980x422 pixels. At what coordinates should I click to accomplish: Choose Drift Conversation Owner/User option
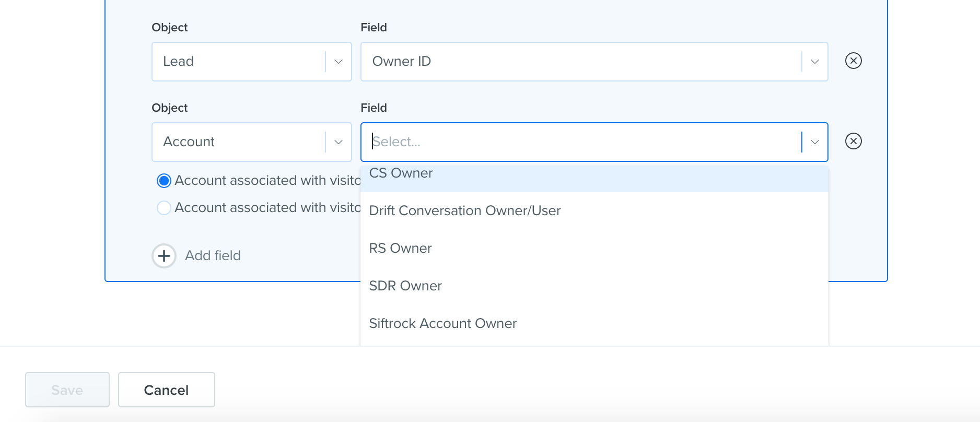pyautogui.click(x=594, y=210)
